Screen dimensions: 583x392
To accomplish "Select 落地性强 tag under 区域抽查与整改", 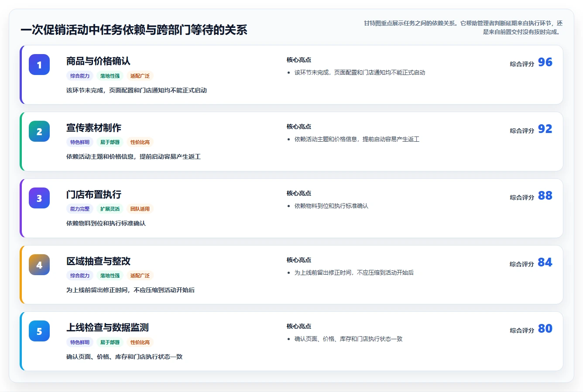I will click(x=110, y=276).
